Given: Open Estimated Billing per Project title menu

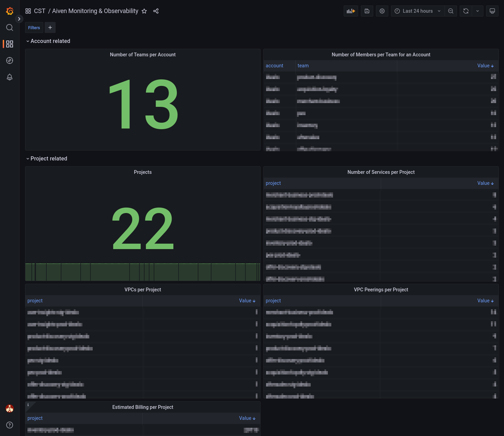Looking at the screenshot, I should coord(143,407).
